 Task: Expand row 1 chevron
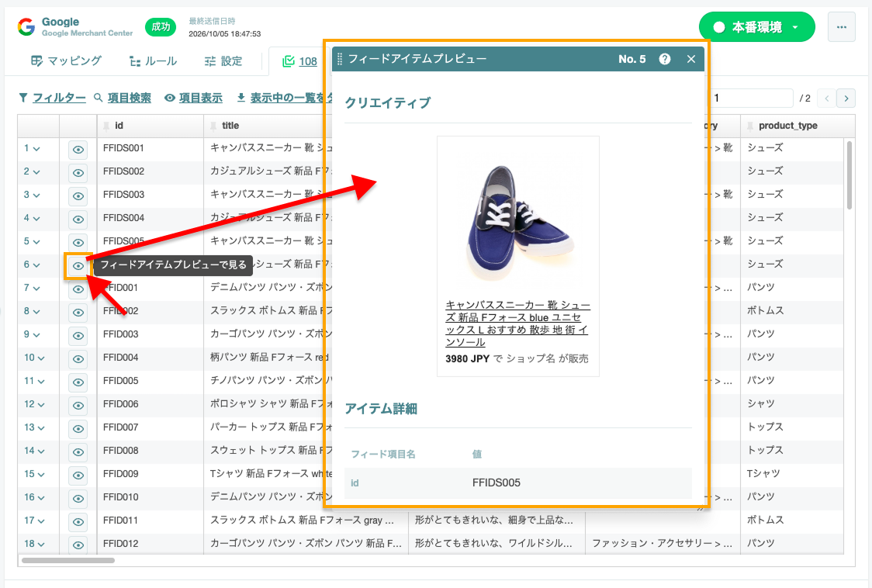click(x=36, y=149)
